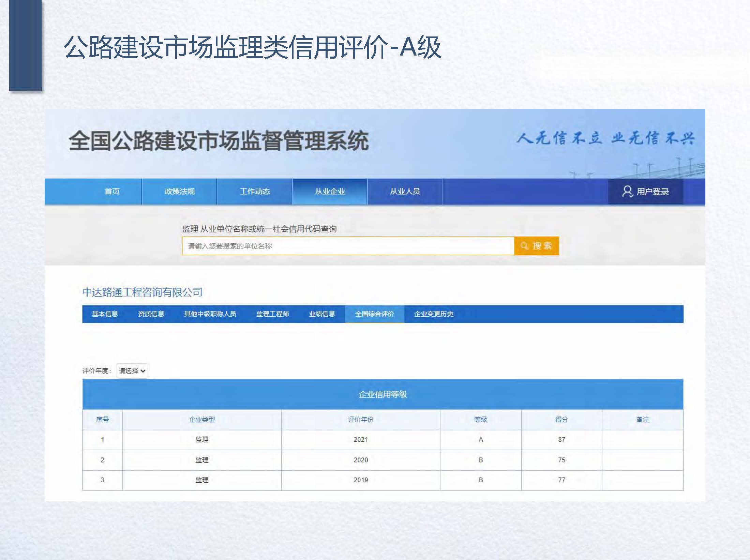Click the user login person icon

point(627,192)
